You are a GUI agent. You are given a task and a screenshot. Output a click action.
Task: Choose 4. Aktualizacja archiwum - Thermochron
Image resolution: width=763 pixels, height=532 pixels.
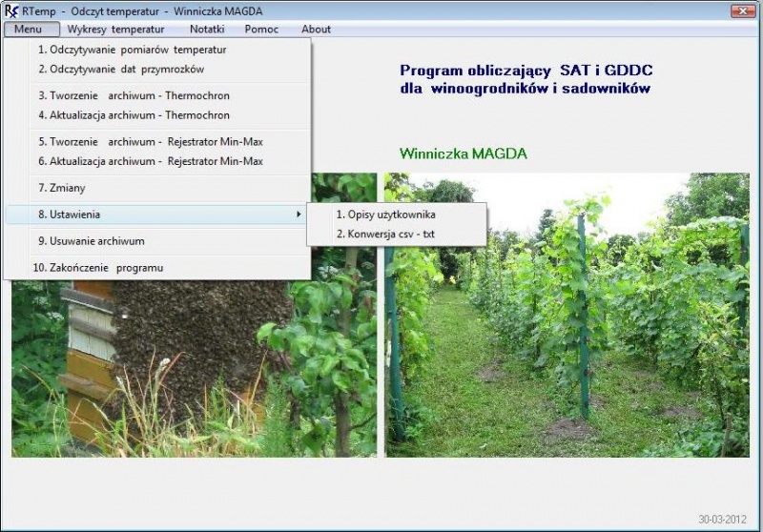[157, 115]
